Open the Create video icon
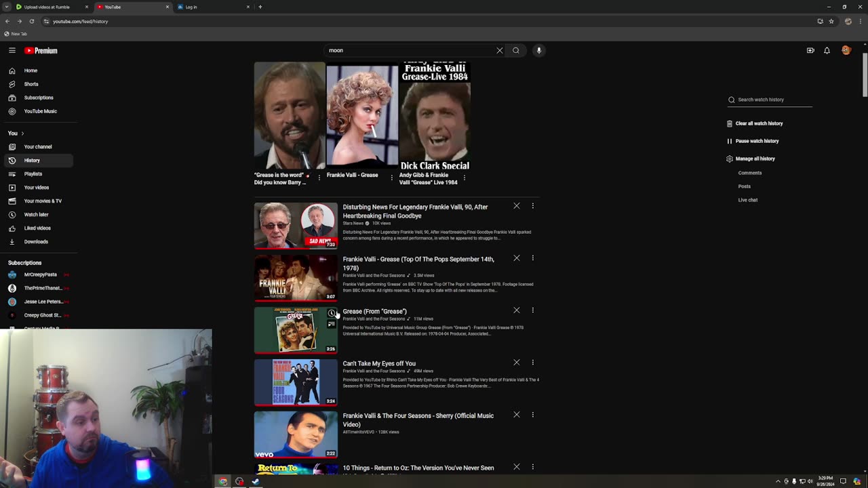Screen dimensions: 868x488 (x=810, y=50)
